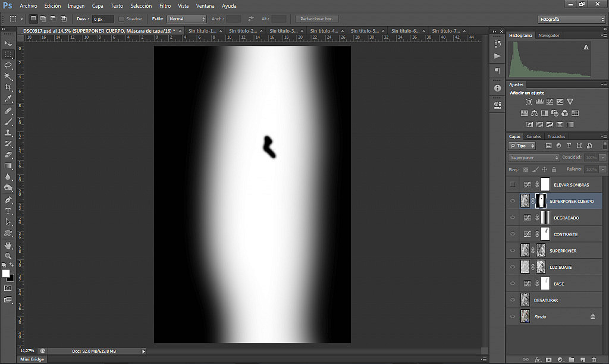Add Levels adjustment icon
609x364 pixels.
tap(539, 102)
